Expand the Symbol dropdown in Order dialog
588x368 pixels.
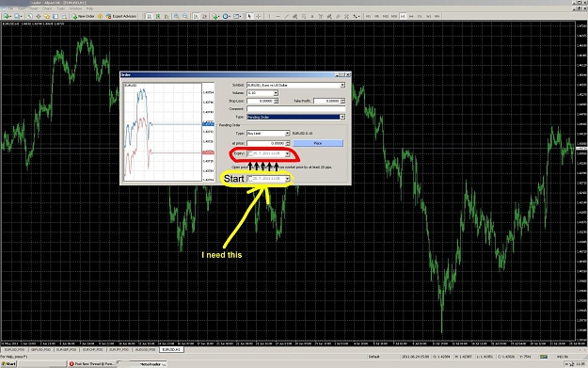click(x=342, y=85)
